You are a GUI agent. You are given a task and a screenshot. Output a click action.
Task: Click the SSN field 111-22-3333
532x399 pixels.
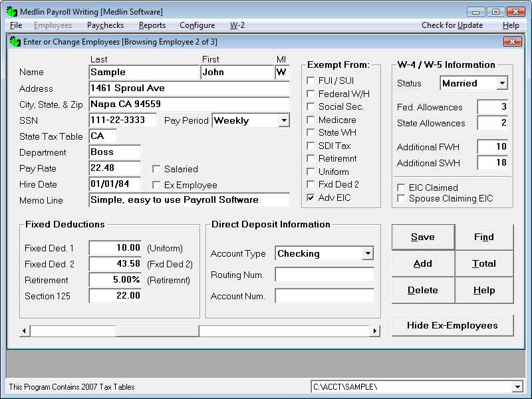pyautogui.click(x=122, y=120)
